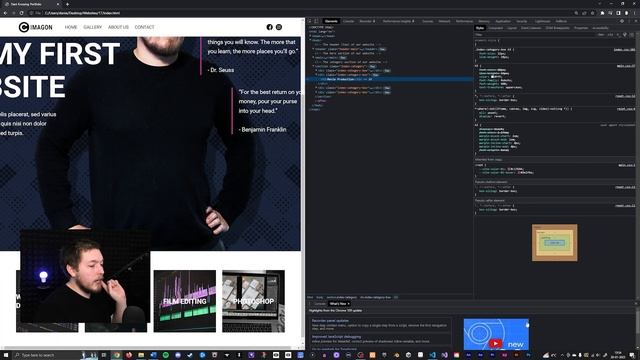Close the What's New drawer tab
The width and height of the screenshot is (640, 360).
(349, 304)
